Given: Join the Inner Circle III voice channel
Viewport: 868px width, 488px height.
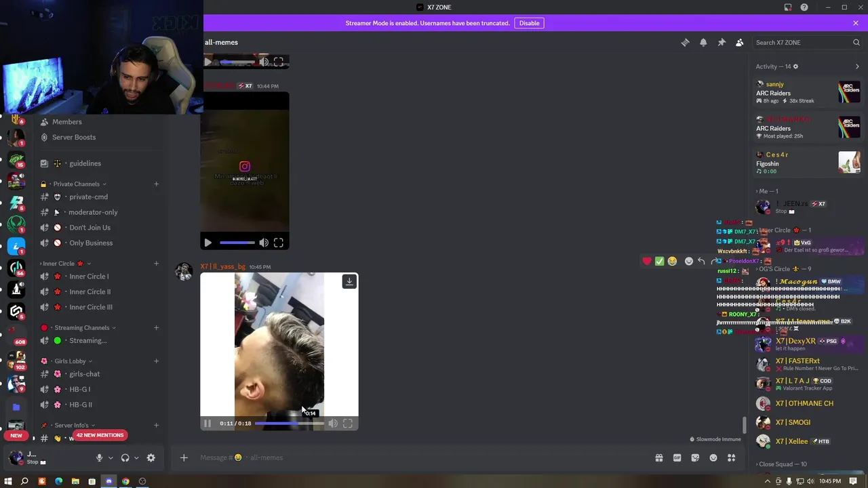Looking at the screenshot, I should click(x=91, y=307).
